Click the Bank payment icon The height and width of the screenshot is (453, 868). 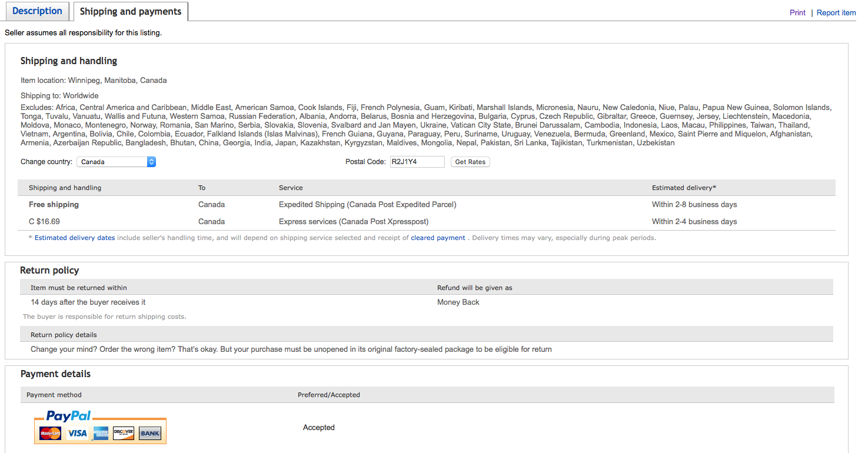[x=150, y=434]
